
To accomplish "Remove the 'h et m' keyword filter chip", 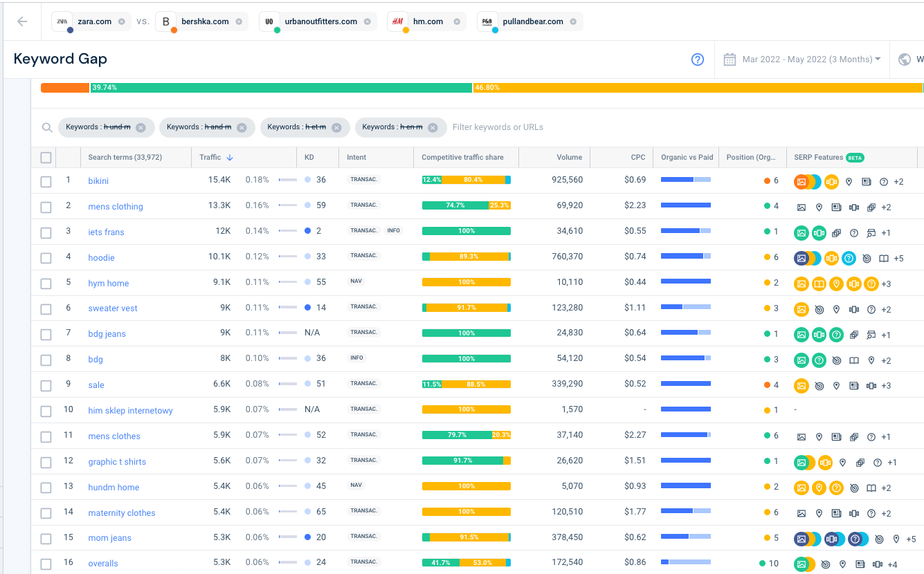I will click(336, 127).
